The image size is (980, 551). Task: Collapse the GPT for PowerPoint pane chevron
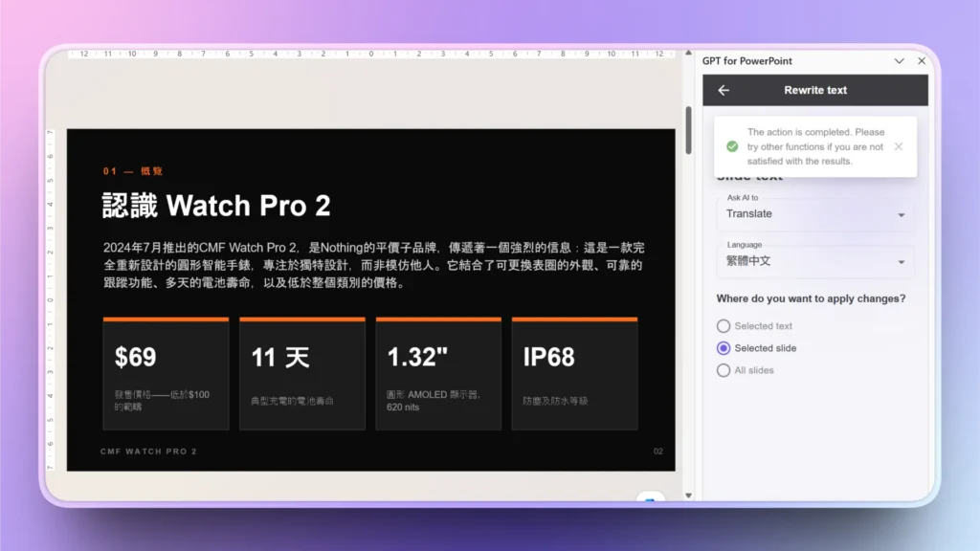[x=899, y=61]
